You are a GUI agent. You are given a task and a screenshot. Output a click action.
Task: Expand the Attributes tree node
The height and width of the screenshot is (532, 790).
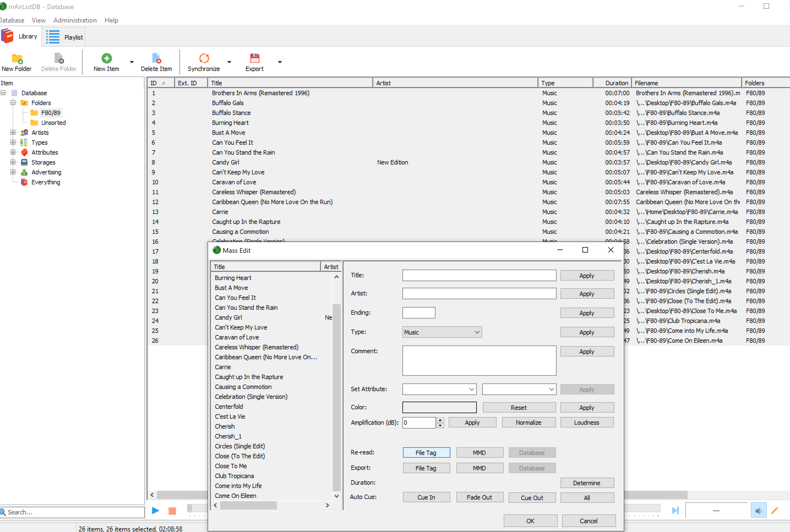point(13,152)
